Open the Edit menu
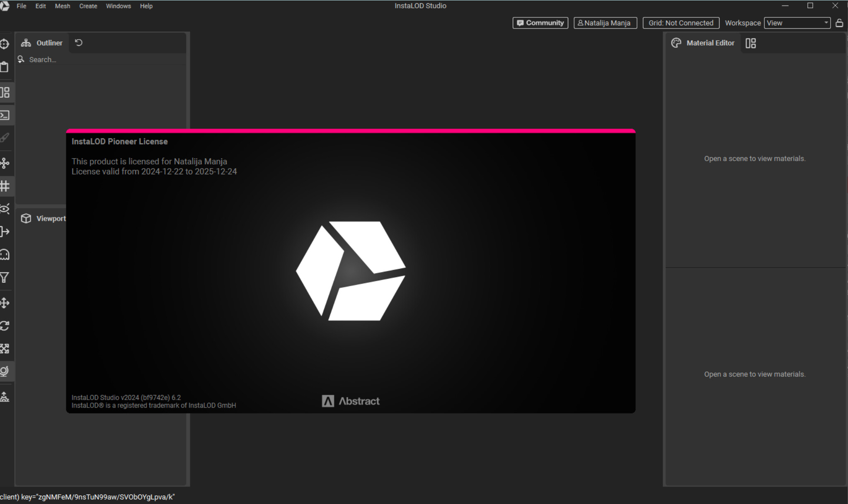The height and width of the screenshot is (504, 848). 41,6
